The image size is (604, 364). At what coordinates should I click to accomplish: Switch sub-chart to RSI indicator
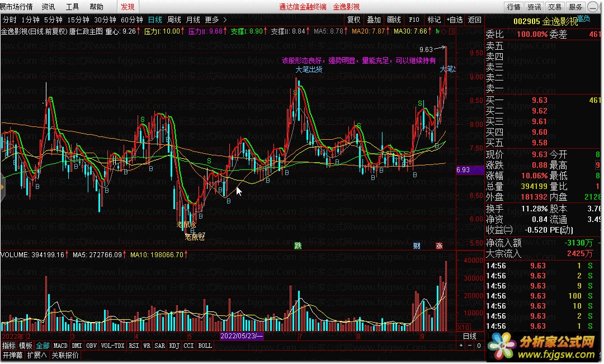coord(134,346)
